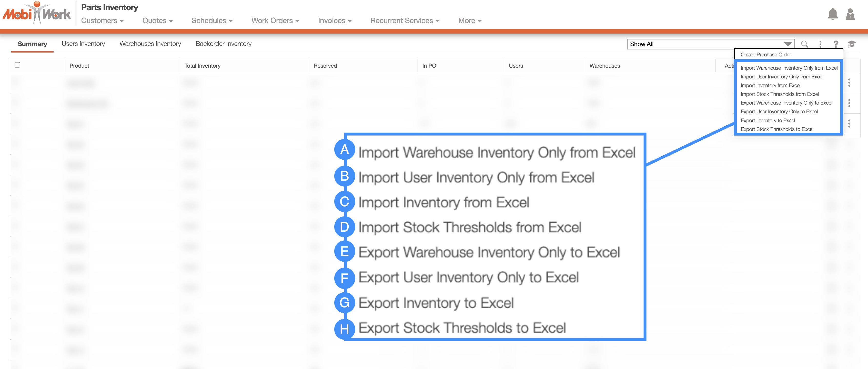Screen dimensions: 868x369
Task: Click the graduation cap training icon
Action: pyautogui.click(x=852, y=44)
